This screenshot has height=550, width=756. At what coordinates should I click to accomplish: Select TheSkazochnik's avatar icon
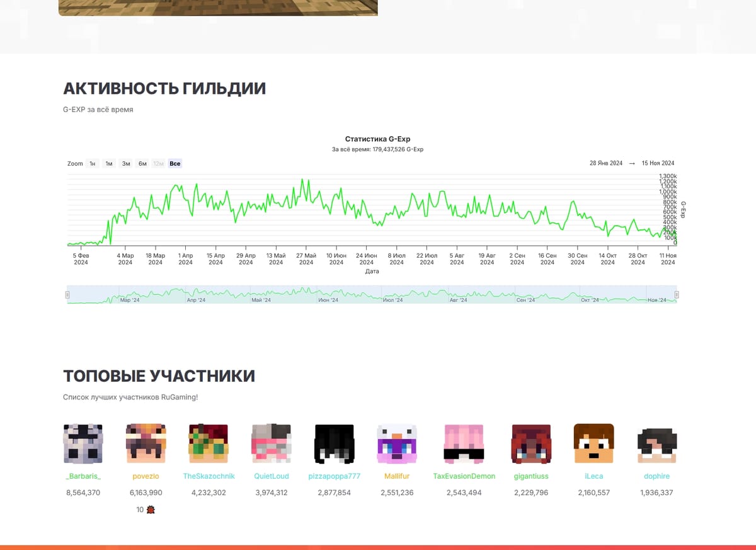(209, 444)
